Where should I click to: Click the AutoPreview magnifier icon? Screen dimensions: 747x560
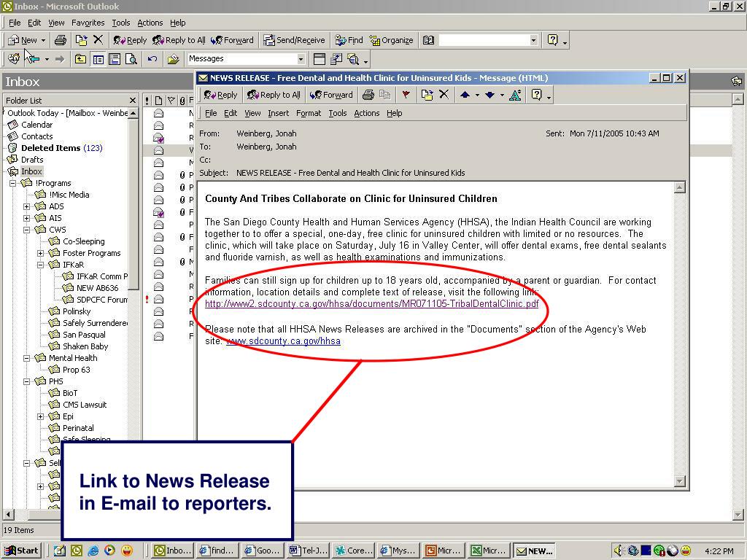click(x=353, y=59)
